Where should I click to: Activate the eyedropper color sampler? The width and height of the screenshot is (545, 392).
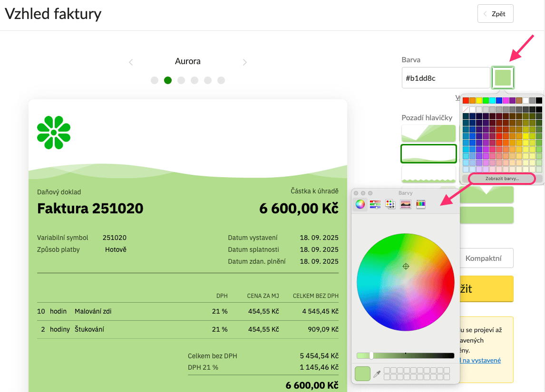pos(377,374)
